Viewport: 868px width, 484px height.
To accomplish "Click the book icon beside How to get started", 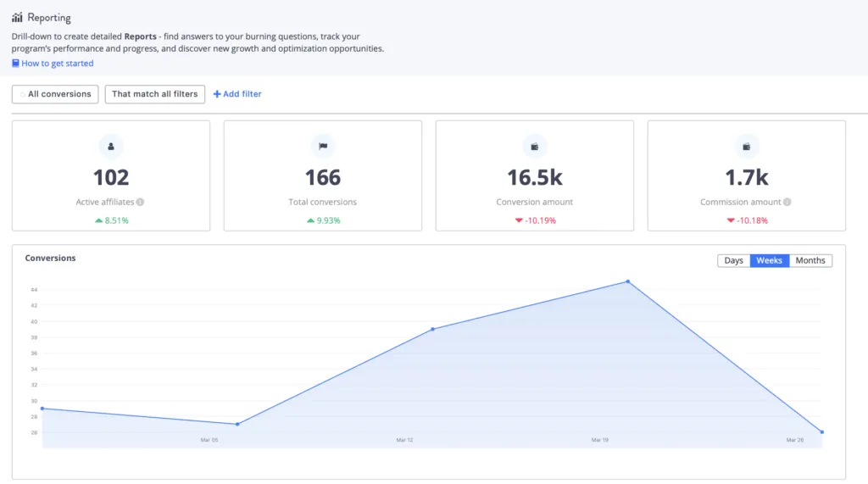I will [x=15, y=63].
